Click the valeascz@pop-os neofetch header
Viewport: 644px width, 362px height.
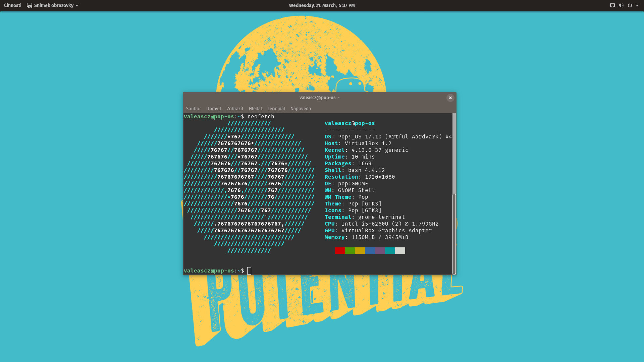click(350, 123)
